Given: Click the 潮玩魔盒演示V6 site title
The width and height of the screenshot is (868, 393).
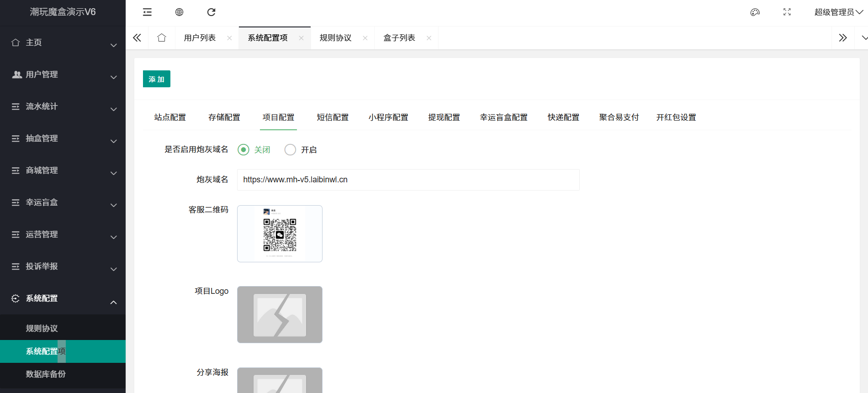Looking at the screenshot, I should point(63,12).
